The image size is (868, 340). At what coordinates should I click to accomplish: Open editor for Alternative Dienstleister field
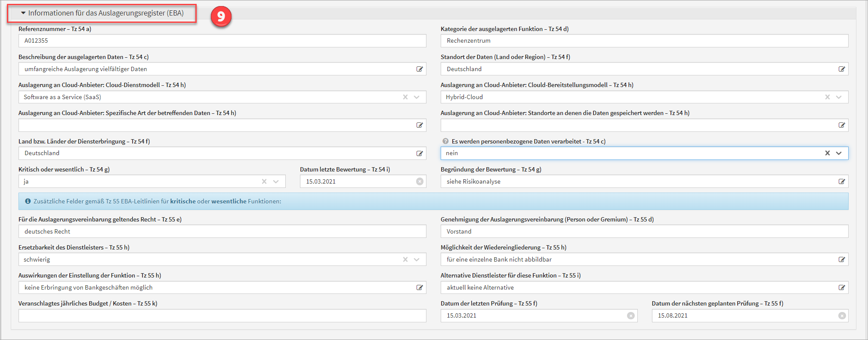tap(842, 287)
